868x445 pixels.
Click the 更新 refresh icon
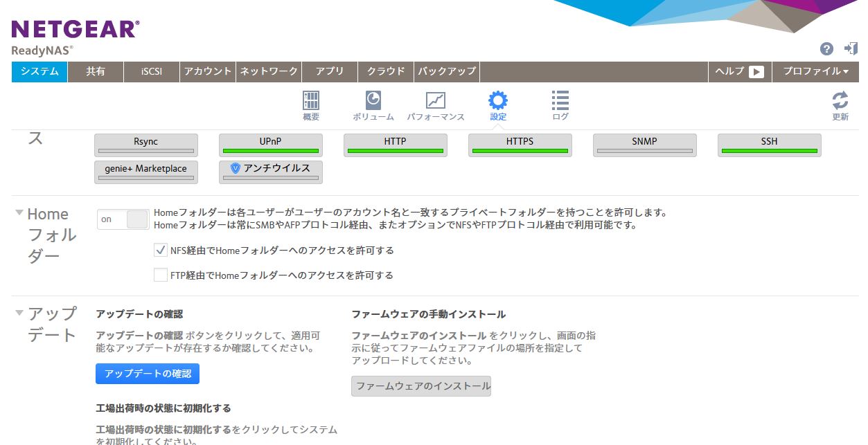click(840, 101)
